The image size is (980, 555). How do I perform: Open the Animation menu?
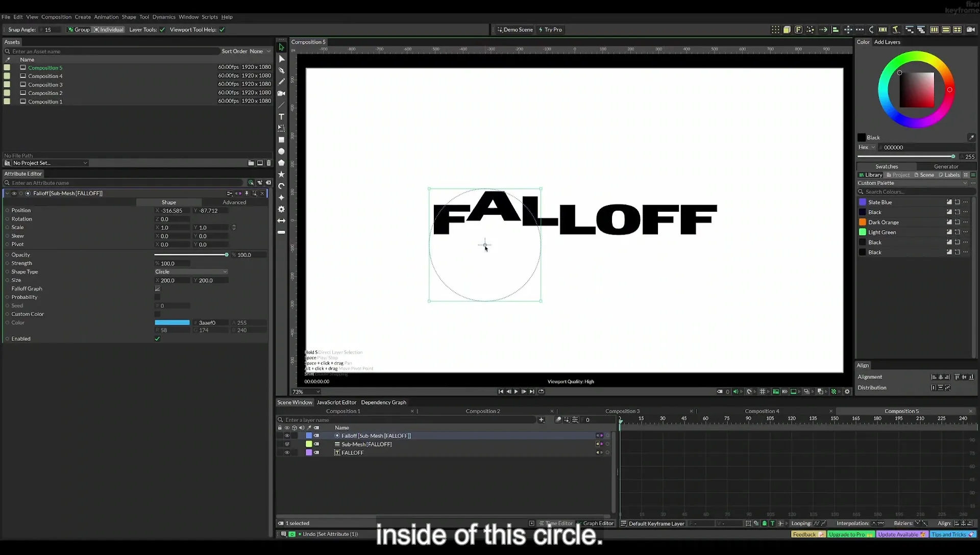106,17
